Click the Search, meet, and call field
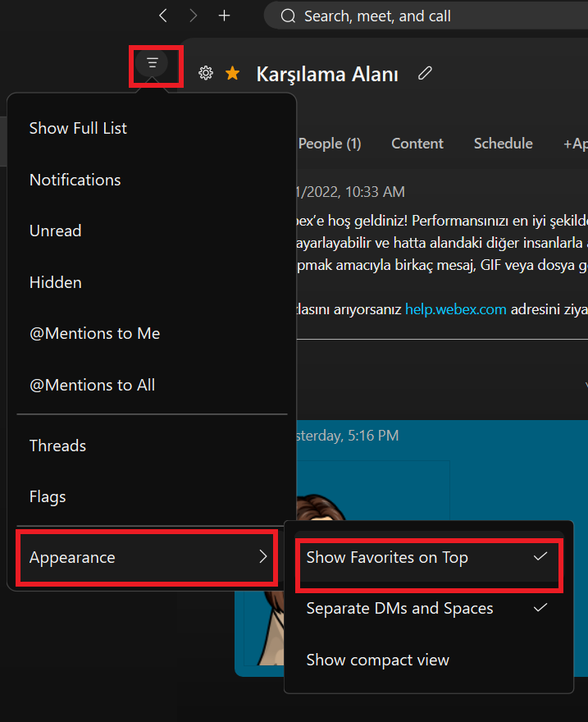The height and width of the screenshot is (722, 588). (426, 16)
